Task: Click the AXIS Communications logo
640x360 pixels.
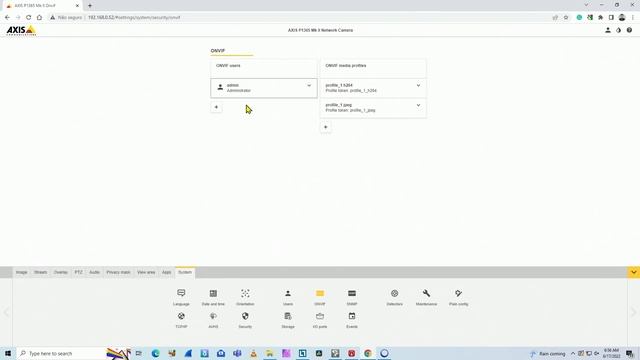Action: click(21, 30)
